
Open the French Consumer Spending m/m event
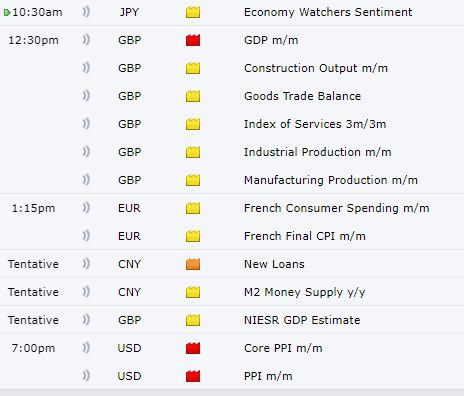[x=337, y=208]
